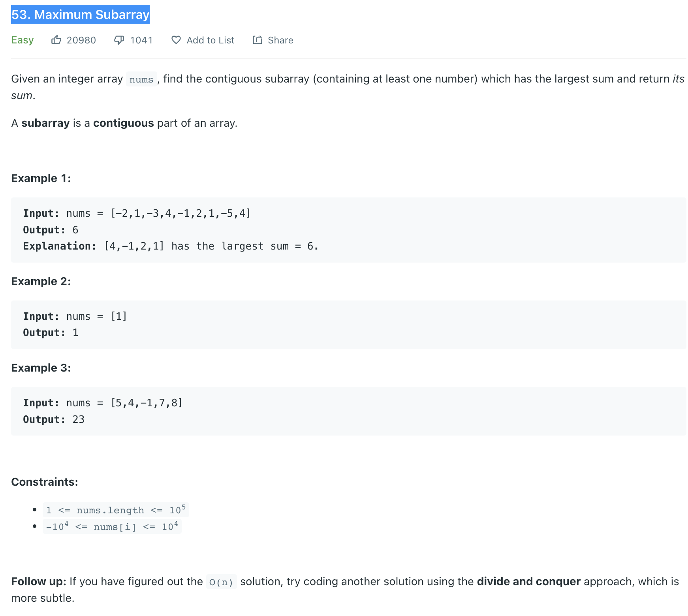Click the nums.length constraint
Screen dimensions: 688x616
pos(116,510)
